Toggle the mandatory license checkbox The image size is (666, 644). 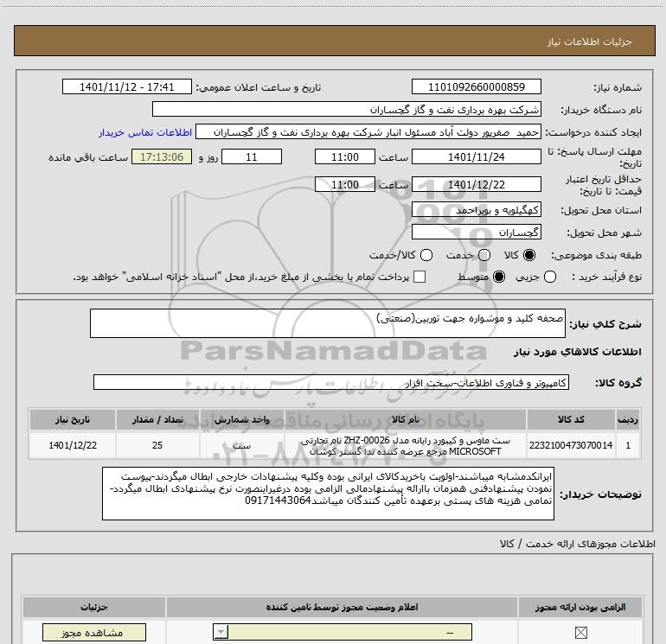pos(580,633)
